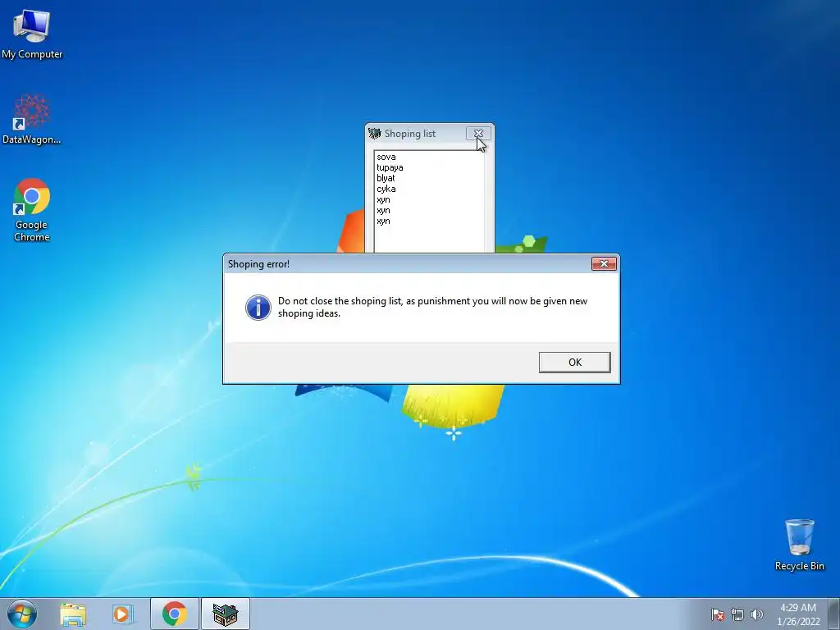The height and width of the screenshot is (630, 840).
Task: Open the DataWagon desktop shortcut
Action: [x=32, y=120]
